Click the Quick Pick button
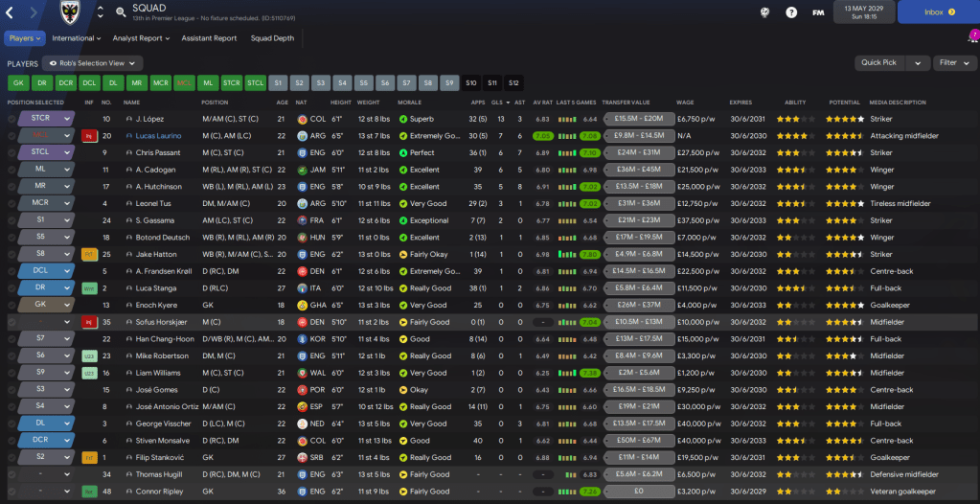 [879, 63]
